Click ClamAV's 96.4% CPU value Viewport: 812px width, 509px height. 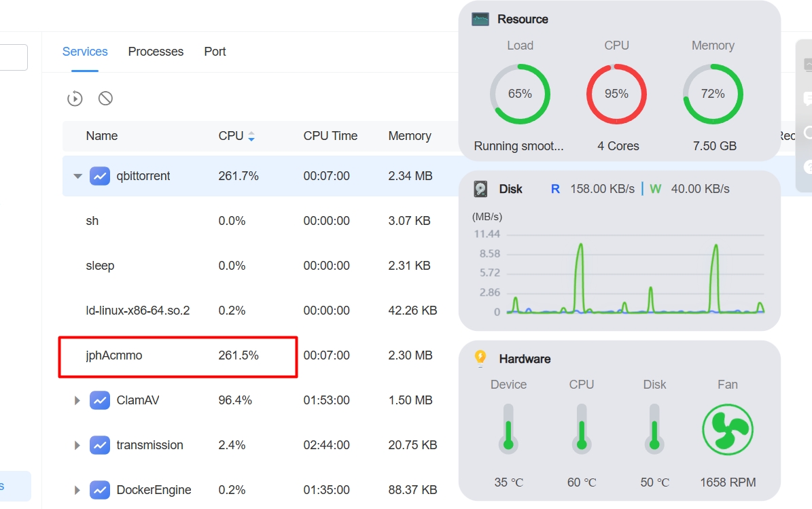click(x=235, y=400)
